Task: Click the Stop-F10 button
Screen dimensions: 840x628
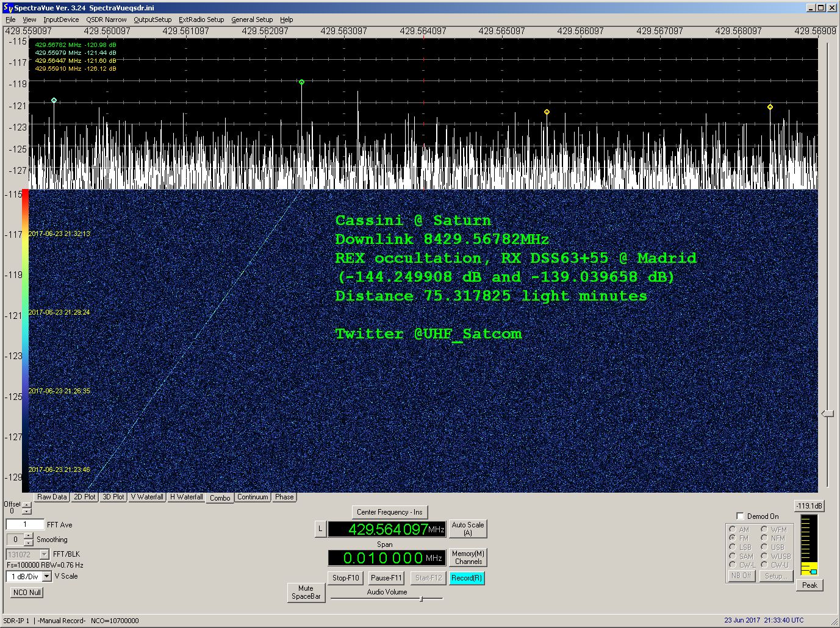Action: pos(346,577)
